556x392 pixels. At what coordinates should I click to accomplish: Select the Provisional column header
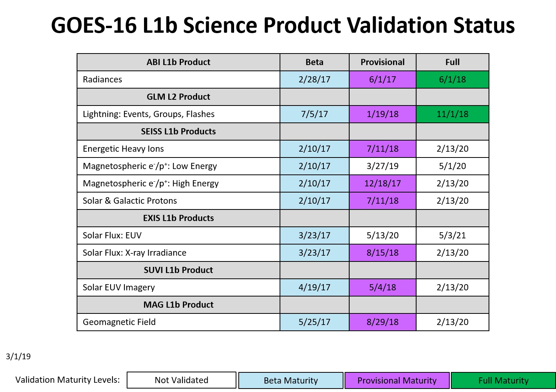383,62
